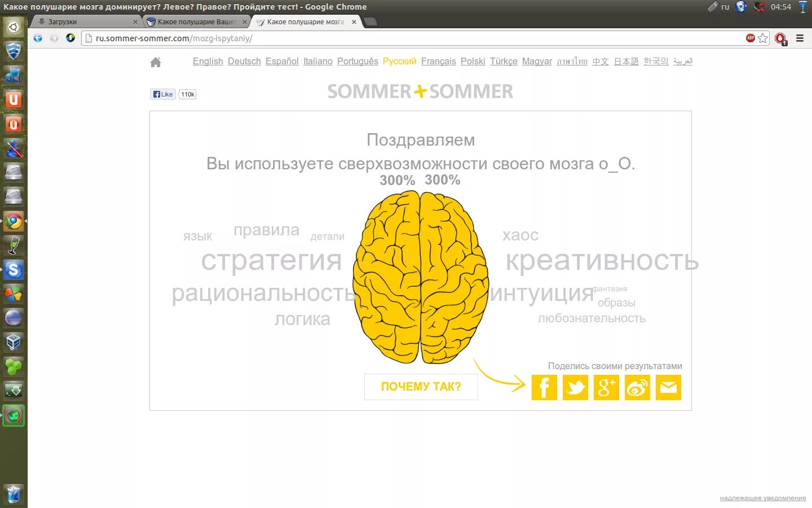Share results on Google Plus
Viewport: 812px width, 508px height.
(606, 387)
